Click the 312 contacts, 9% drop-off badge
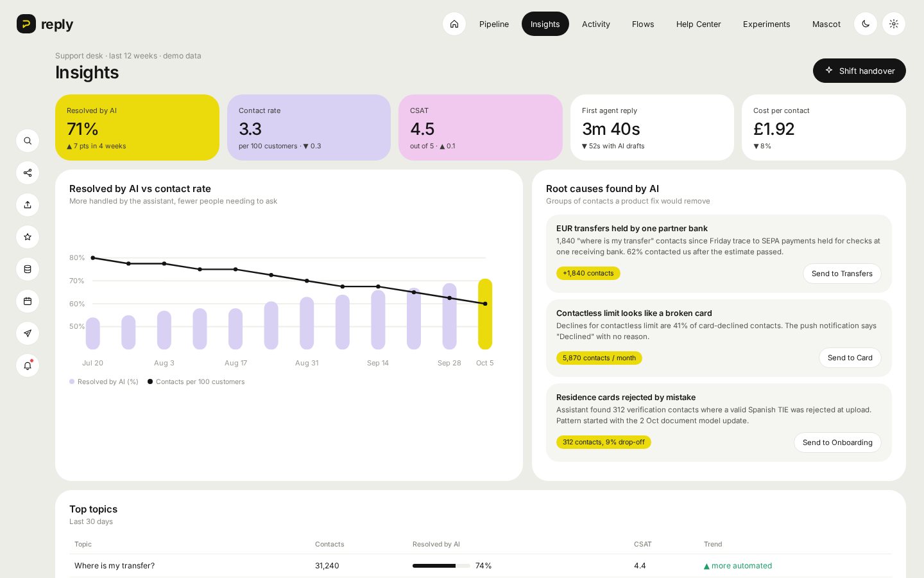Screen dimensions: 924x578 (x=604, y=442)
